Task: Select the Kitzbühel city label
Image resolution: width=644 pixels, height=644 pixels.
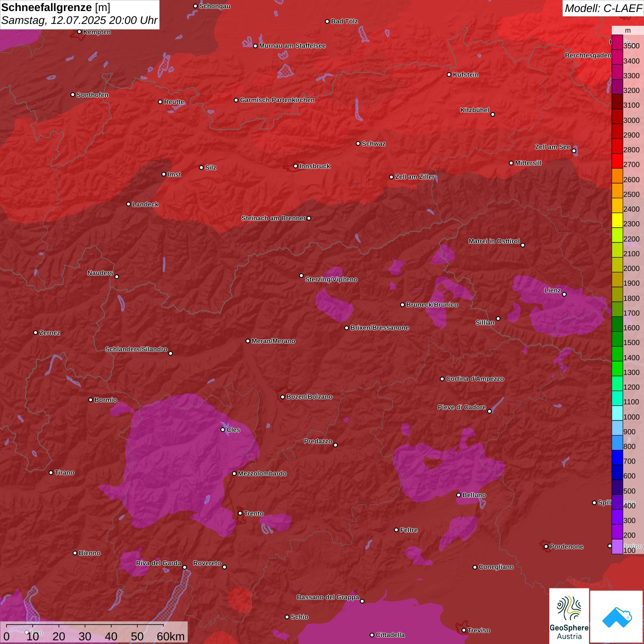Action: pyautogui.click(x=475, y=110)
